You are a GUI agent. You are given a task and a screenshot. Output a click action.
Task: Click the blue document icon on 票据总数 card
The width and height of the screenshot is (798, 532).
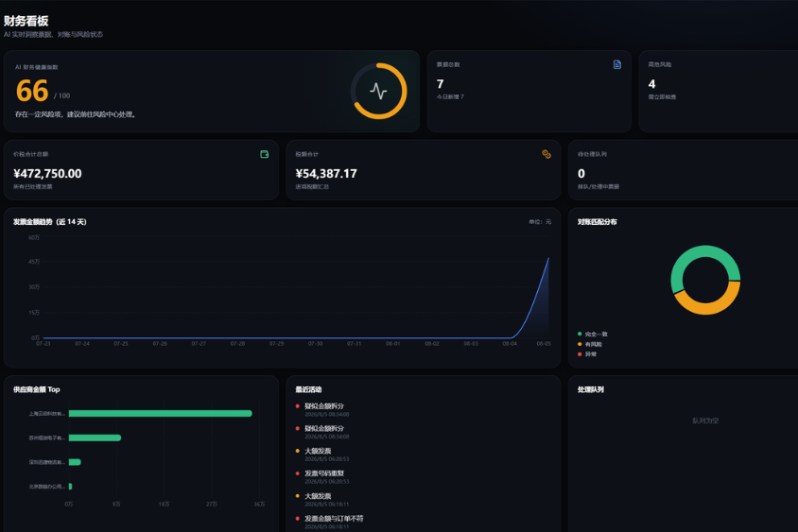616,64
